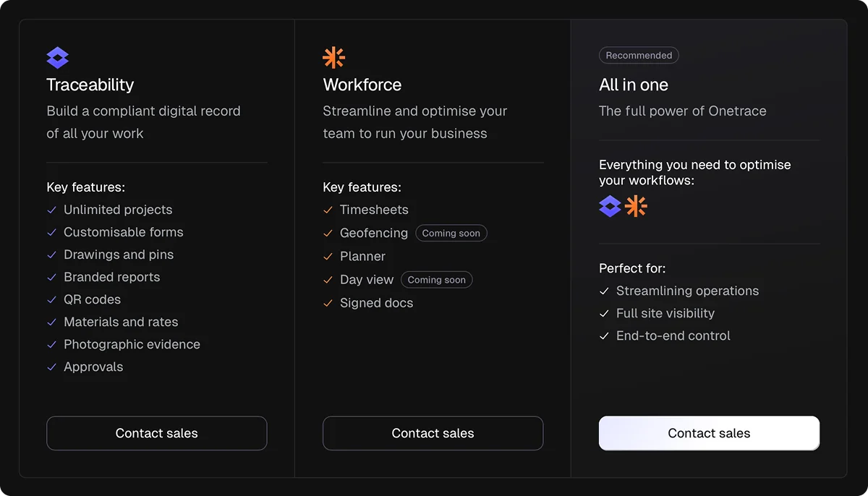Click the checkmark beside Approvals
The image size is (868, 496).
tap(51, 367)
